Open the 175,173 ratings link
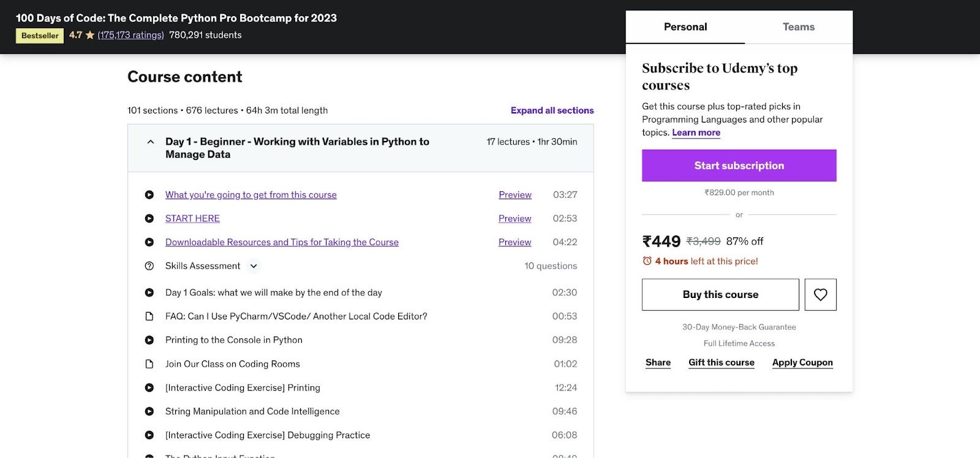The width and height of the screenshot is (980, 458). pos(130,35)
